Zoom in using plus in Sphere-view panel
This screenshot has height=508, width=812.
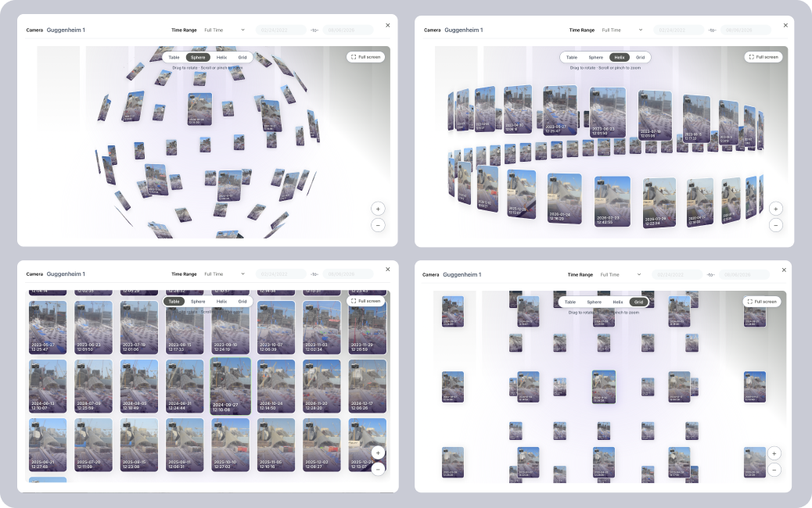point(378,209)
